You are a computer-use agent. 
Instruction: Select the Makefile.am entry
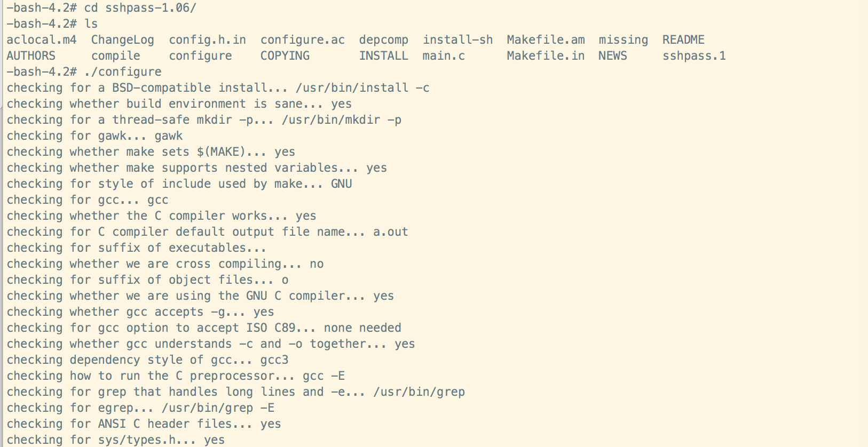pos(546,40)
